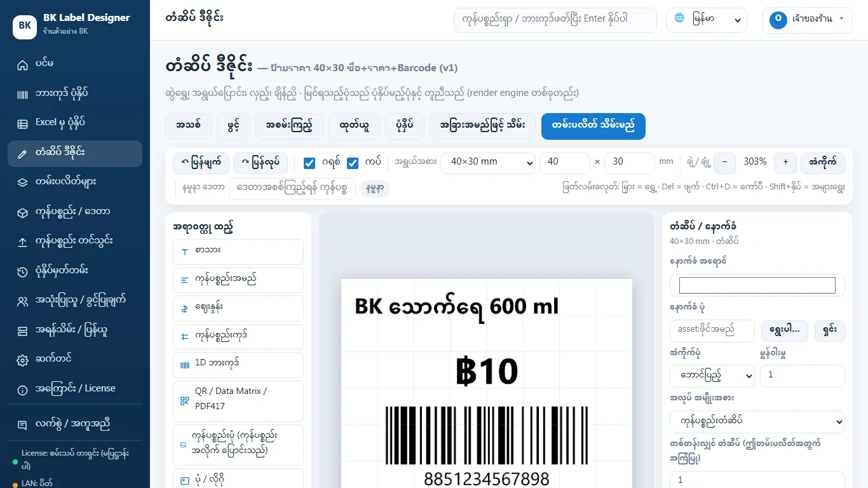Select the ฿10 price on the label canvas
The width and height of the screenshot is (868, 488).
point(487,372)
